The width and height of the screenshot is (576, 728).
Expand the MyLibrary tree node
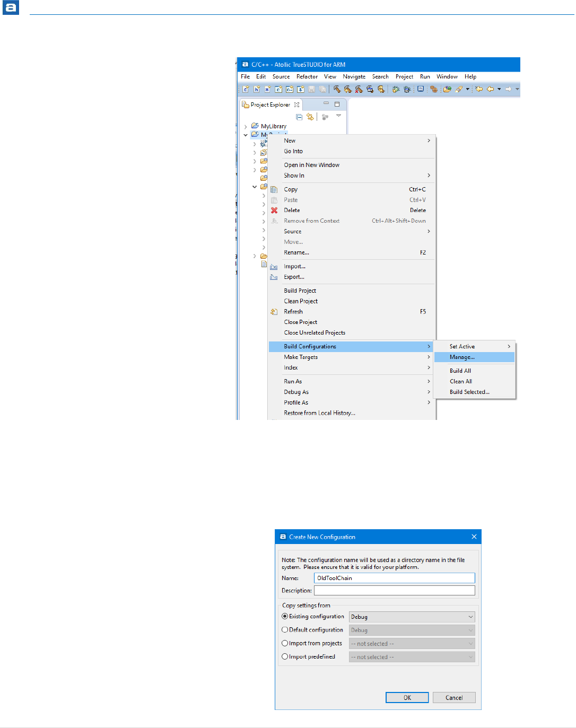pos(246,126)
